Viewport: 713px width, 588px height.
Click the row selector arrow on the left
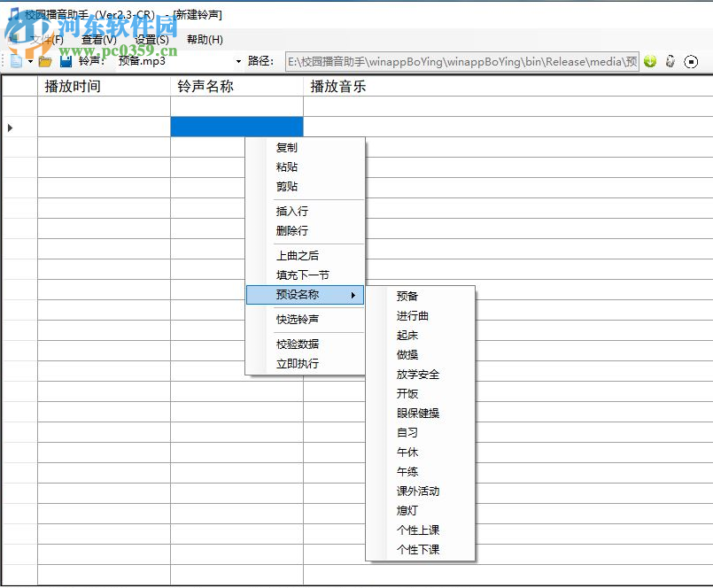pos(10,127)
